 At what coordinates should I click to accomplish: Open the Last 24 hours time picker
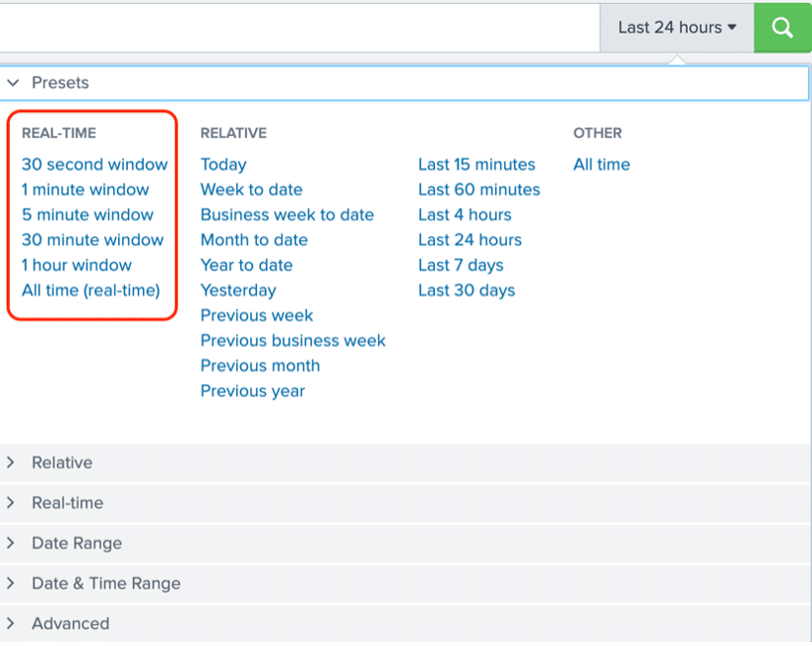(677, 28)
